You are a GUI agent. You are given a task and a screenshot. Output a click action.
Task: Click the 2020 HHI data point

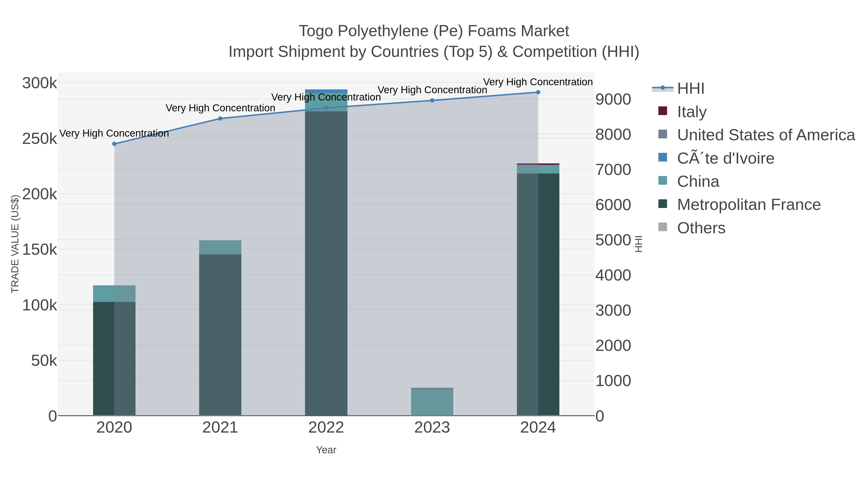click(114, 144)
